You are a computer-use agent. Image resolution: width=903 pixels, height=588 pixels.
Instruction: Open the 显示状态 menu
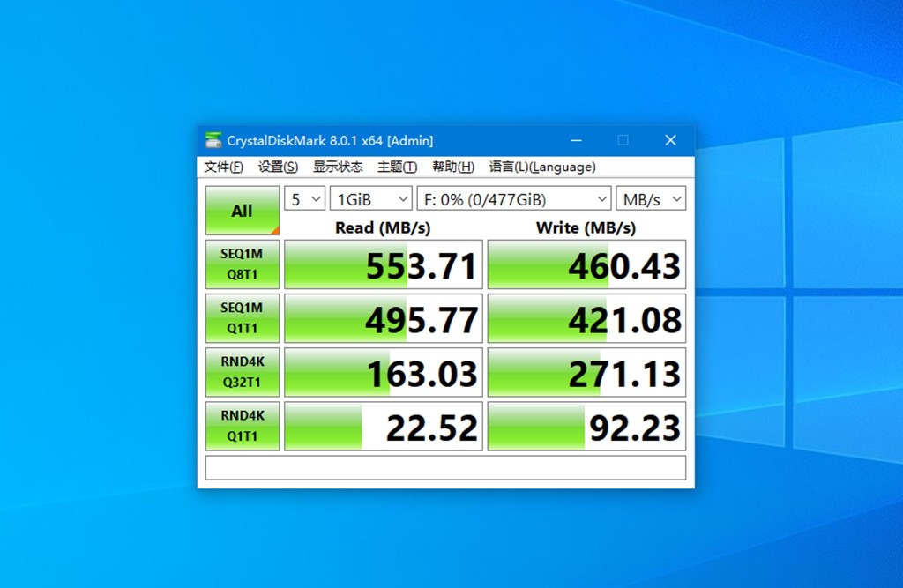coord(338,167)
